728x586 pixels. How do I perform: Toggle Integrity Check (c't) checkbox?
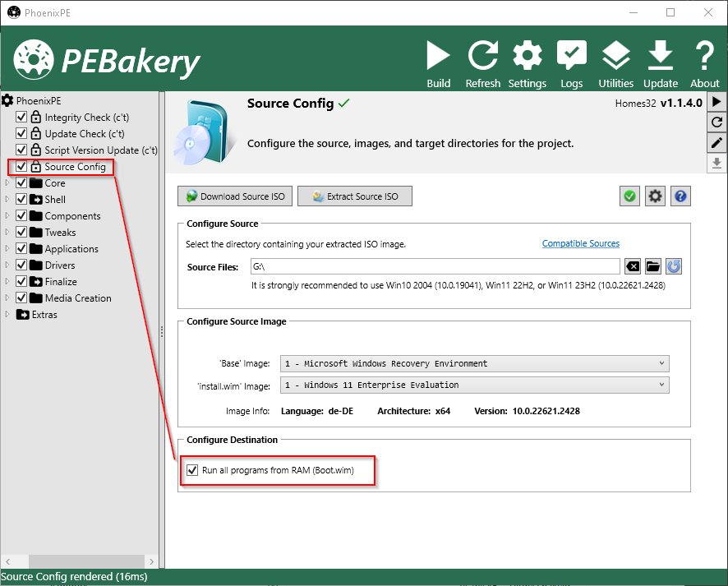[x=21, y=117]
